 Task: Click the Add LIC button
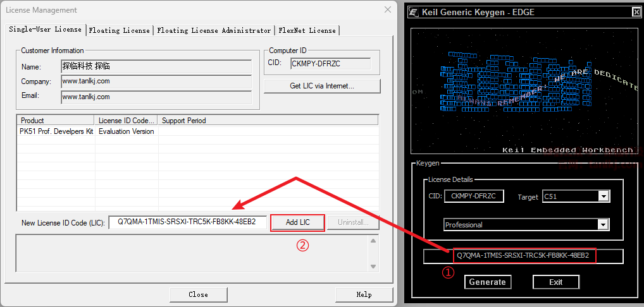[298, 222]
